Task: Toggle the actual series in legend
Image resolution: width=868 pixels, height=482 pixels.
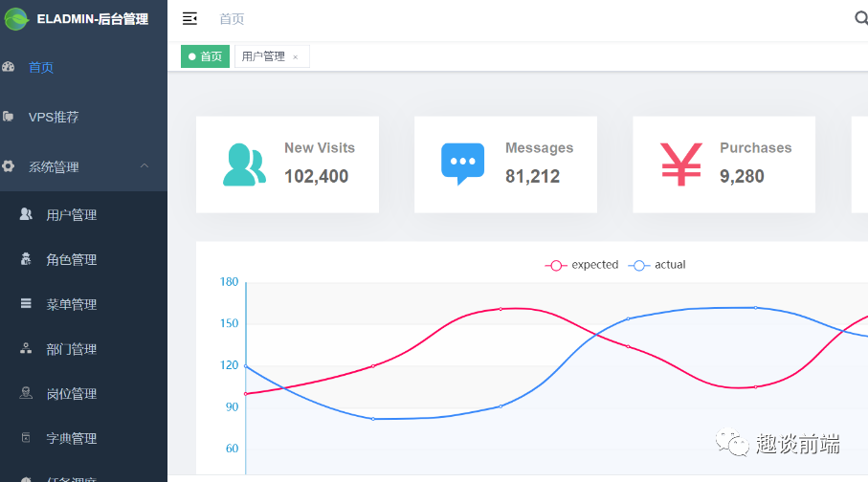Action: 657,265
